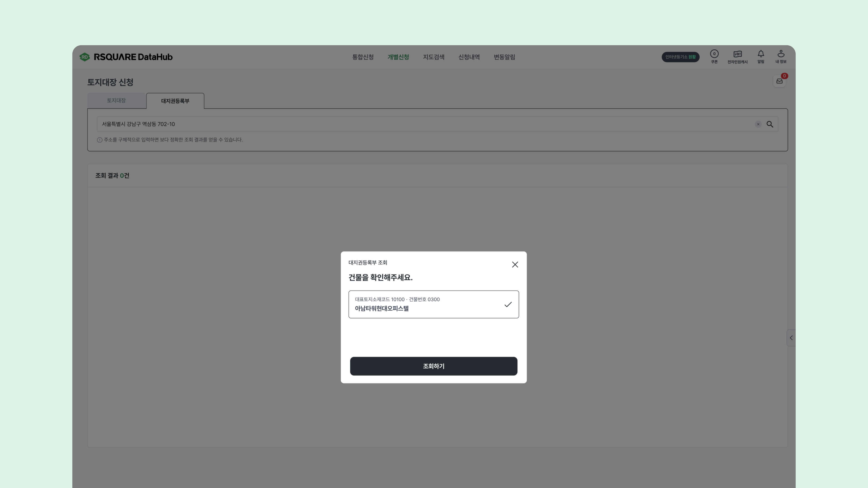This screenshot has width=868, height=488.
Task: Clear the address with the small x icon
Action: (758, 124)
